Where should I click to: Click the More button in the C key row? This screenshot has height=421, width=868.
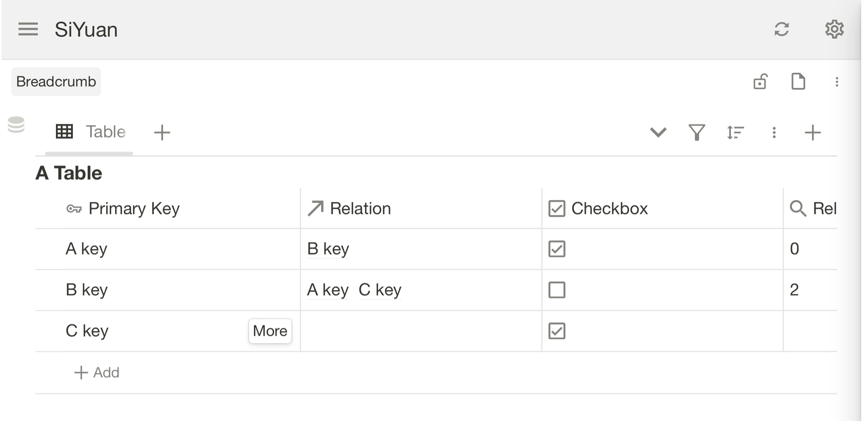[270, 331]
